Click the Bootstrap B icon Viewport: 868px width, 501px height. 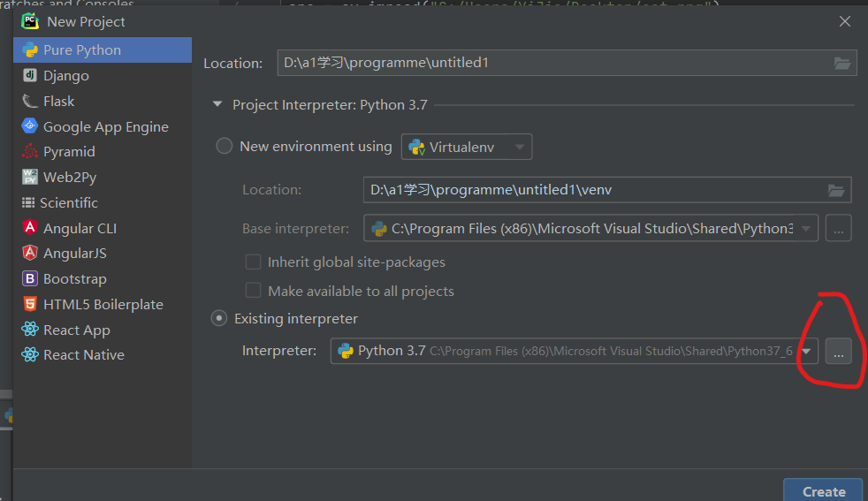click(30, 278)
